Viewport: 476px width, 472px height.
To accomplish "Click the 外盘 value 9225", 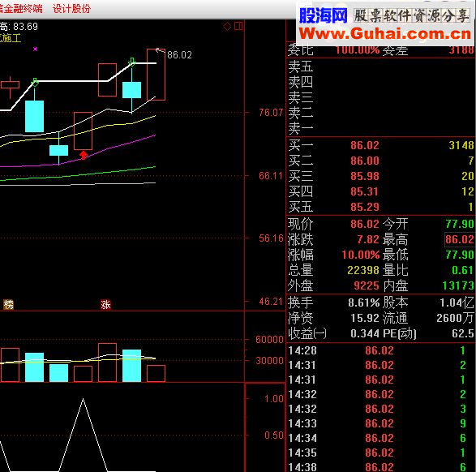I will point(367,285).
